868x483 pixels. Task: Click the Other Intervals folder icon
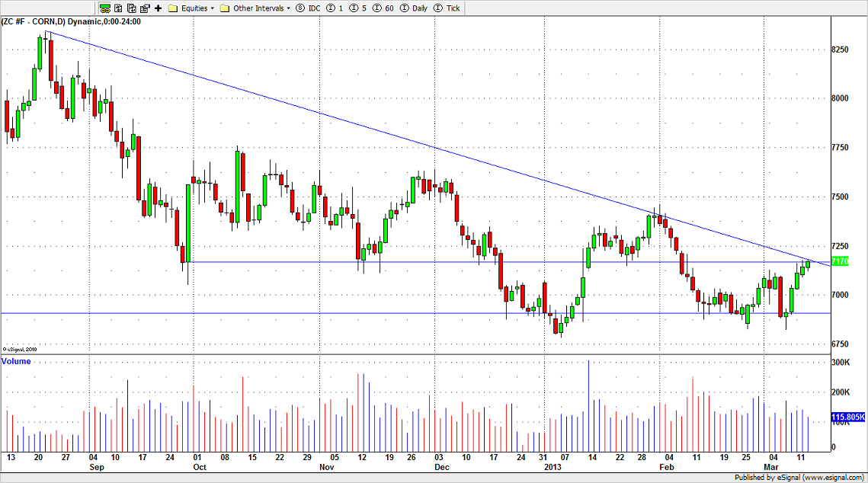pos(225,8)
